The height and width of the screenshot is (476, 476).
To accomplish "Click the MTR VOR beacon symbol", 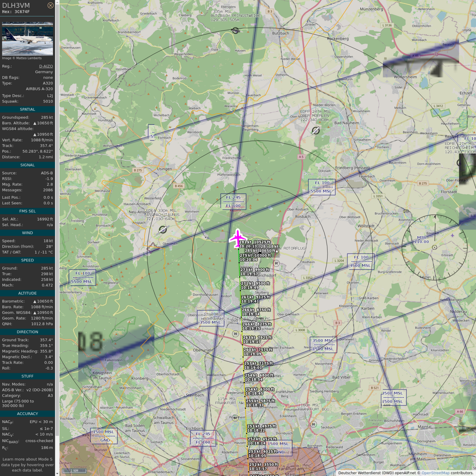I will click(434, 247).
